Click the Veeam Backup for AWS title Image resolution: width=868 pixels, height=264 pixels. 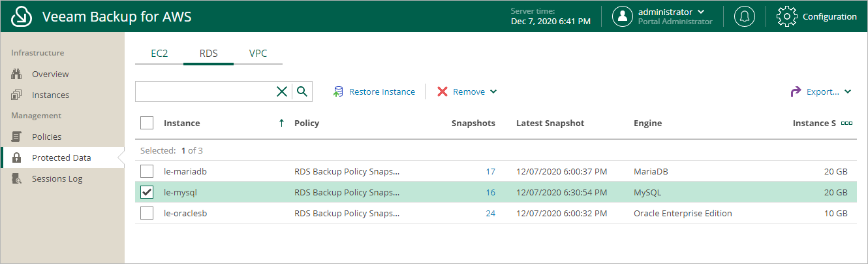coord(117,17)
